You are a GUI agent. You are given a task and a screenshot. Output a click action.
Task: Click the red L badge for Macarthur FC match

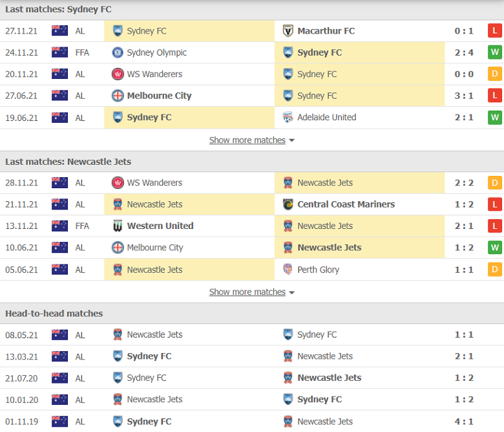(495, 30)
